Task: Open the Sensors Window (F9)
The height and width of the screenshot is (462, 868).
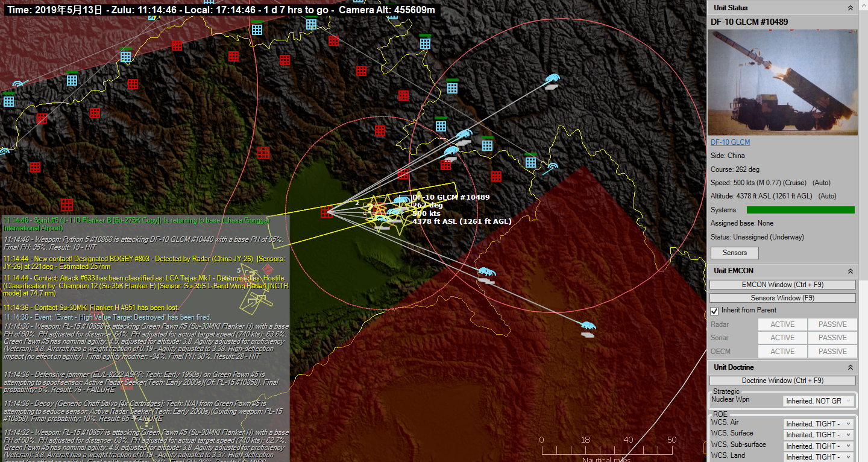Action: (782, 298)
